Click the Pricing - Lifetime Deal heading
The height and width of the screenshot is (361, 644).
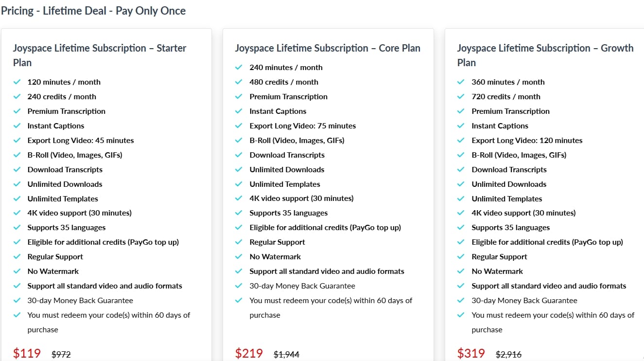(93, 11)
